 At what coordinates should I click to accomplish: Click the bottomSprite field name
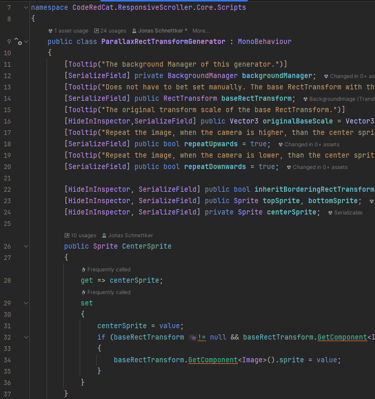tap(333, 201)
